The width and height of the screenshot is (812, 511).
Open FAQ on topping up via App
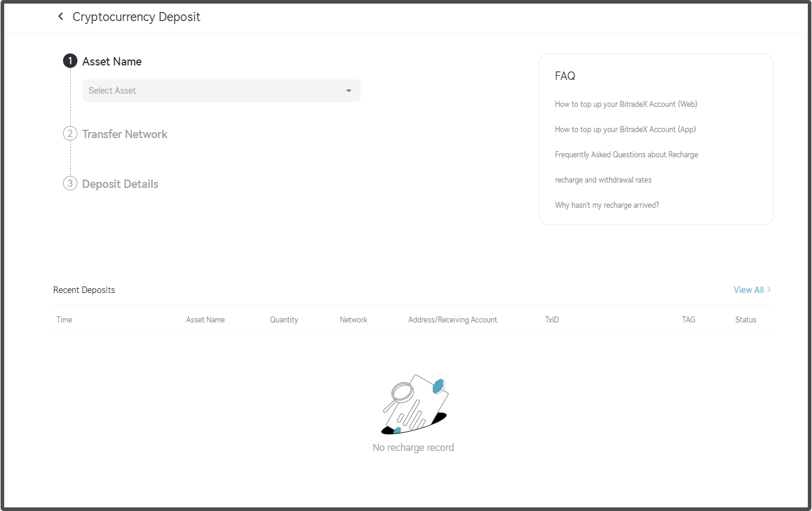click(625, 129)
